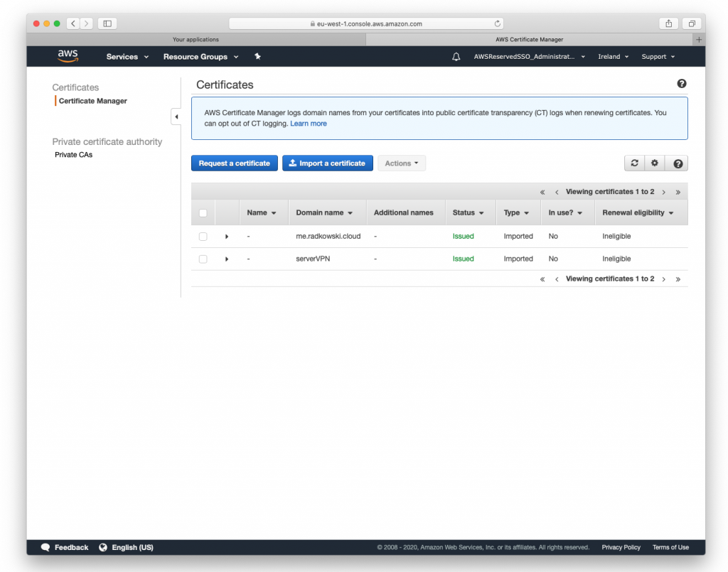Go to last page in bottom pager
Viewport: 728px width, 572px height.
tap(678, 279)
